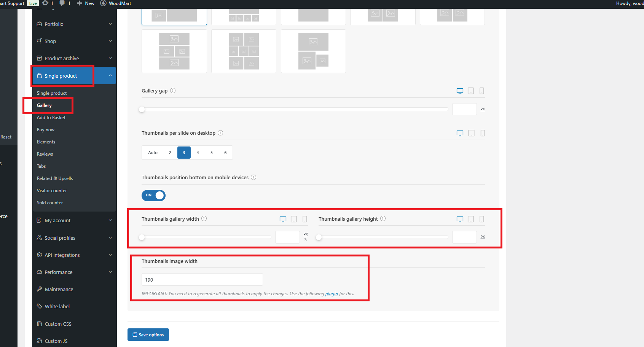Click the Gallery gap slider handle
Screen dimensions: 644x347
[142, 109]
